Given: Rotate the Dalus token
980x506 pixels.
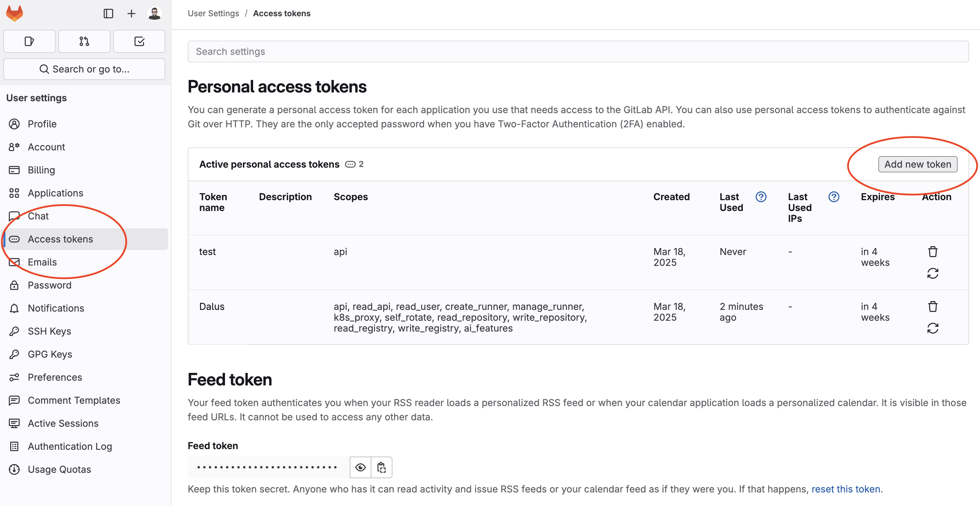Looking at the screenshot, I should pyautogui.click(x=933, y=328).
